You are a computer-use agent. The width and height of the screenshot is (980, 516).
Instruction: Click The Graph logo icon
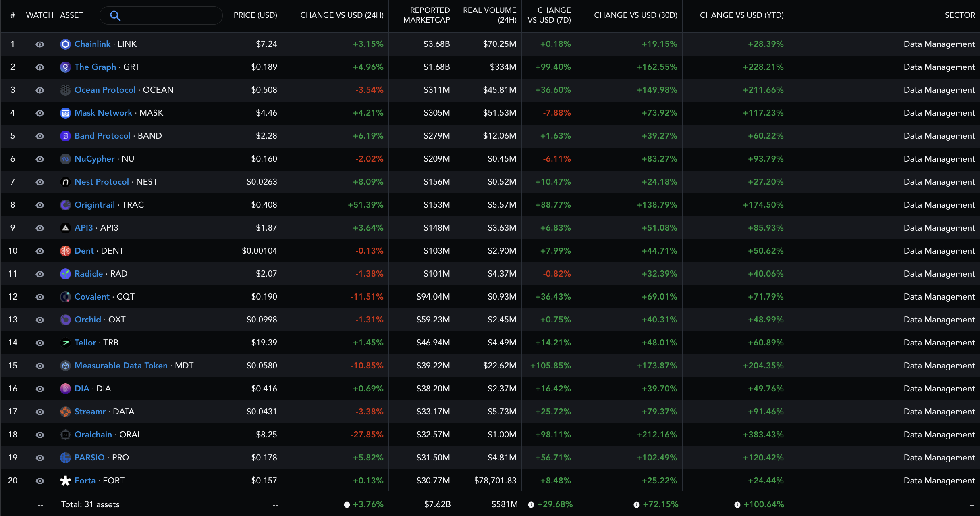65,67
